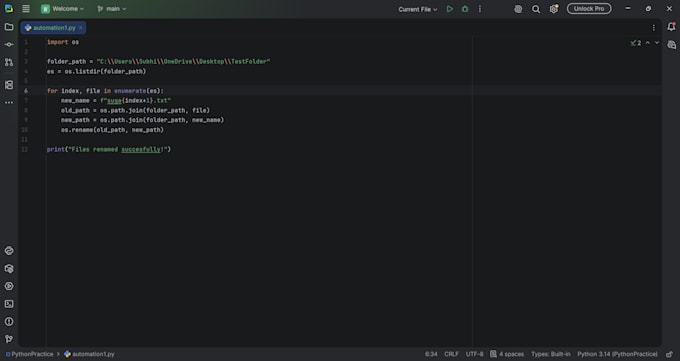This screenshot has height=361, width=680.
Task: Click the Types: Built-in status item
Action: 550,354
